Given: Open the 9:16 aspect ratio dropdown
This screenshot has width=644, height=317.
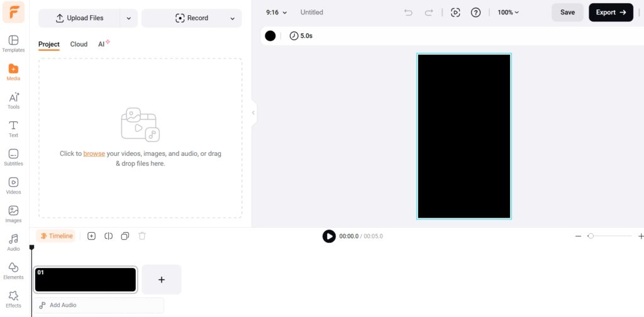Looking at the screenshot, I should click(x=276, y=13).
